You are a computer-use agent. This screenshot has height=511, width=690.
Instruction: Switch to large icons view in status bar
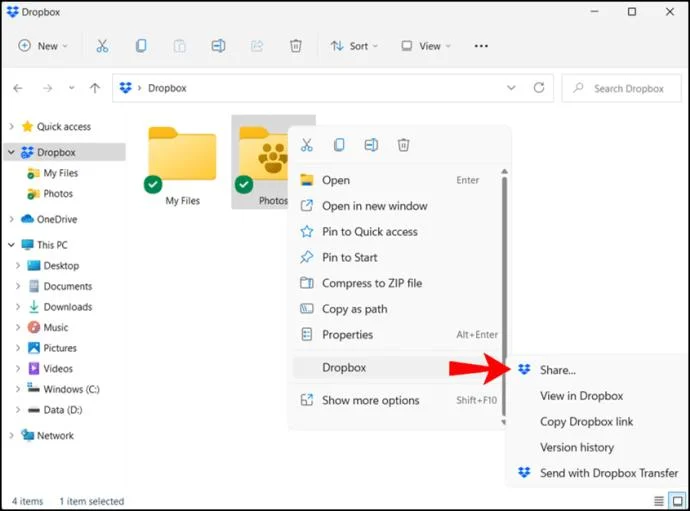(678, 501)
